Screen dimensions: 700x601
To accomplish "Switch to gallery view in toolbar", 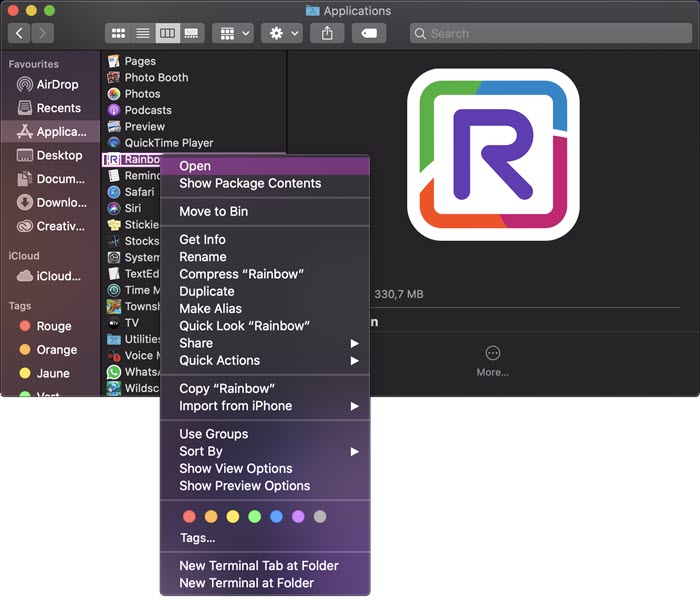I will coord(191,33).
